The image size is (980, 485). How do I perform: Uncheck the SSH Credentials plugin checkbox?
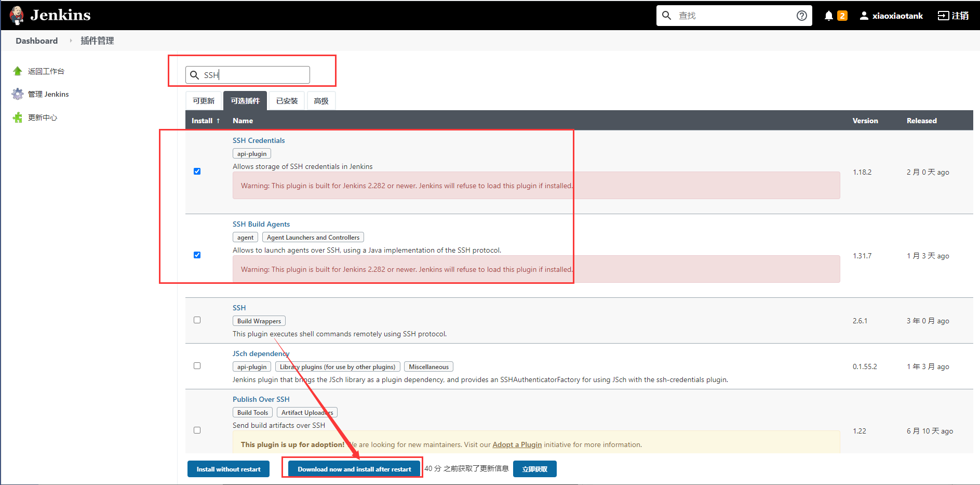click(197, 171)
